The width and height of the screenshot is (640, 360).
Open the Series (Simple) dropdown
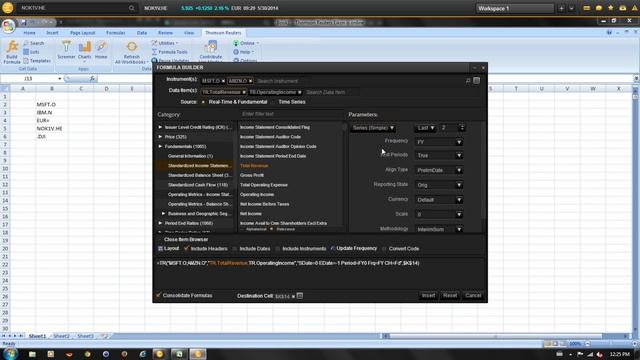coord(373,128)
